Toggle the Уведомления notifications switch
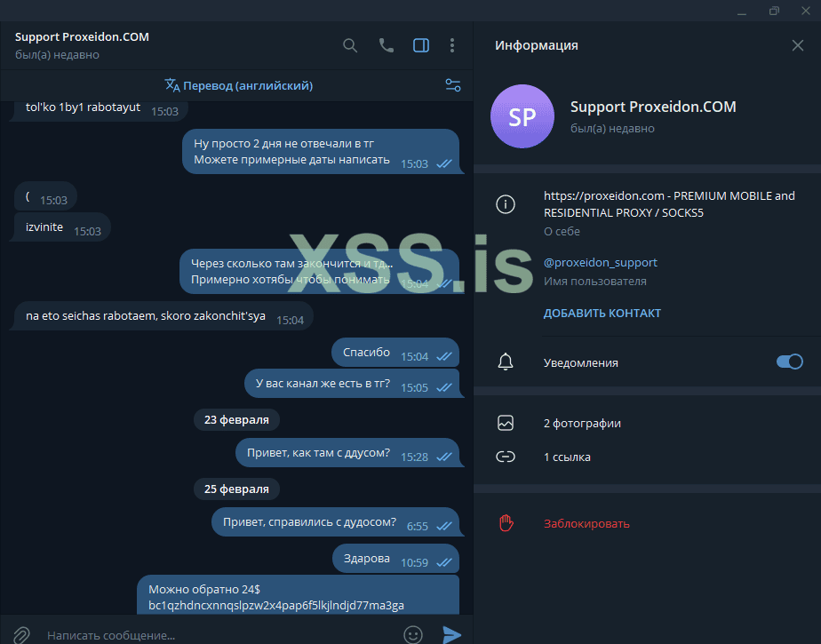The width and height of the screenshot is (821, 644). pos(790,362)
